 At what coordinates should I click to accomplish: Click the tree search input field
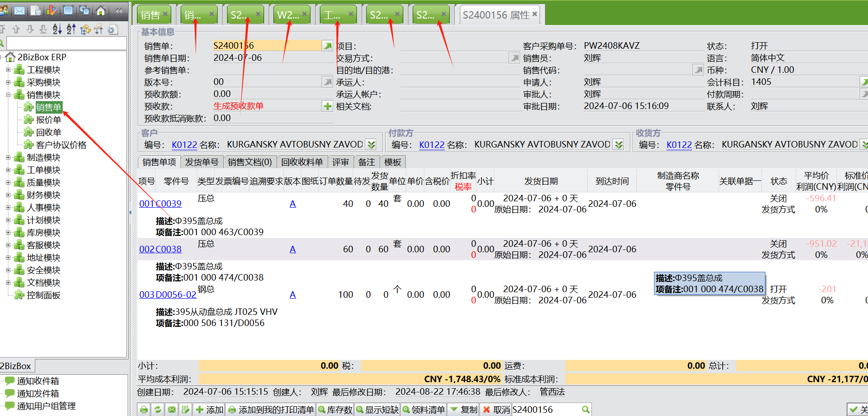click(66, 44)
